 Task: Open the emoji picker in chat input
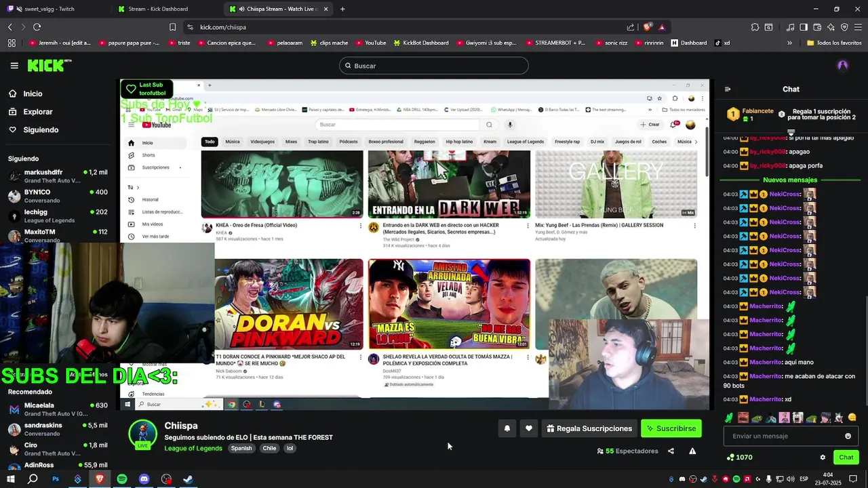(848, 436)
